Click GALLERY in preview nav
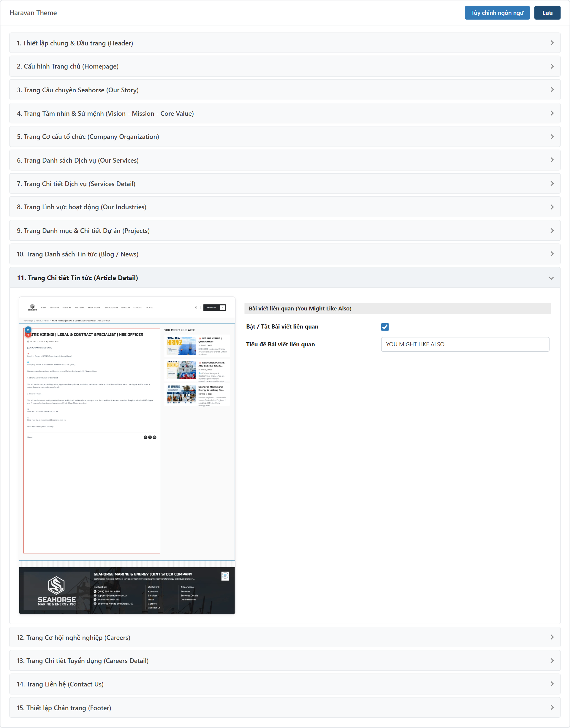 tap(126, 308)
